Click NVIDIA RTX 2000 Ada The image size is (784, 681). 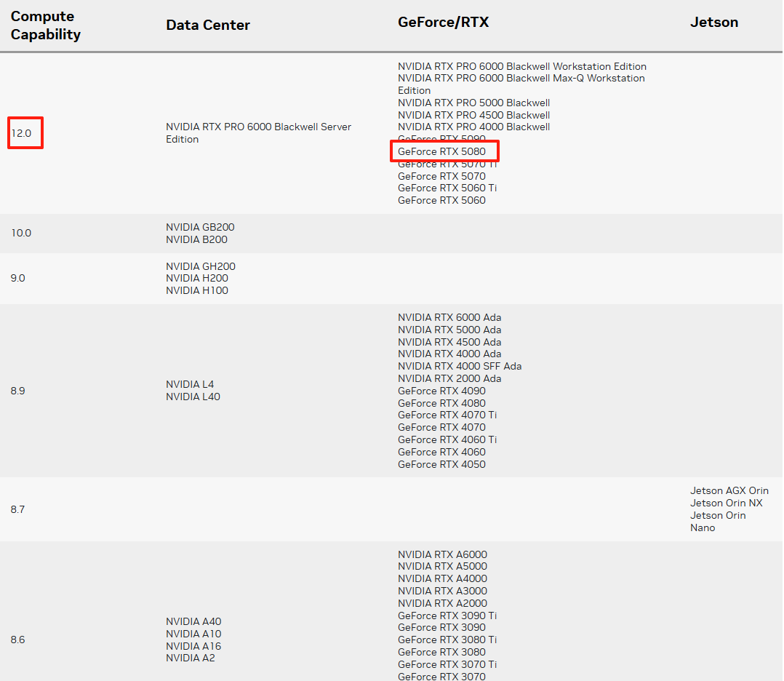tap(449, 379)
